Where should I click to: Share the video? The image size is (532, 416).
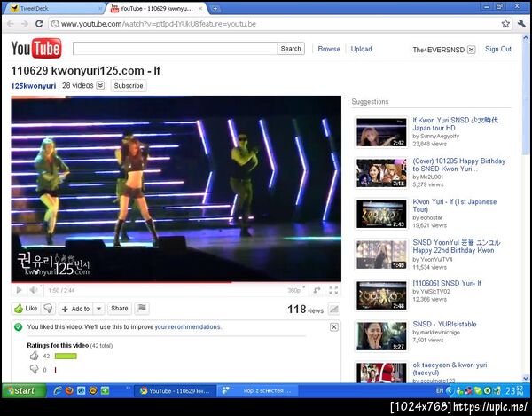pyautogui.click(x=120, y=309)
